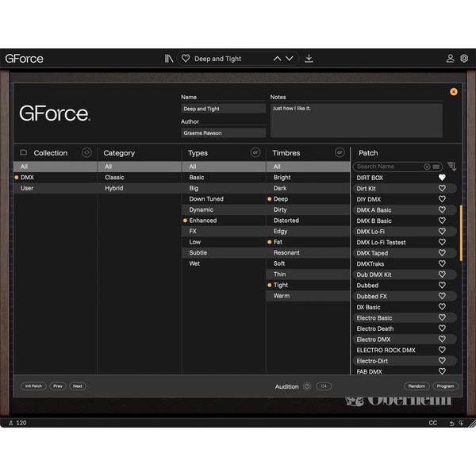
Task: Click the patch list orange scrollbar
Action: point(461,232)
